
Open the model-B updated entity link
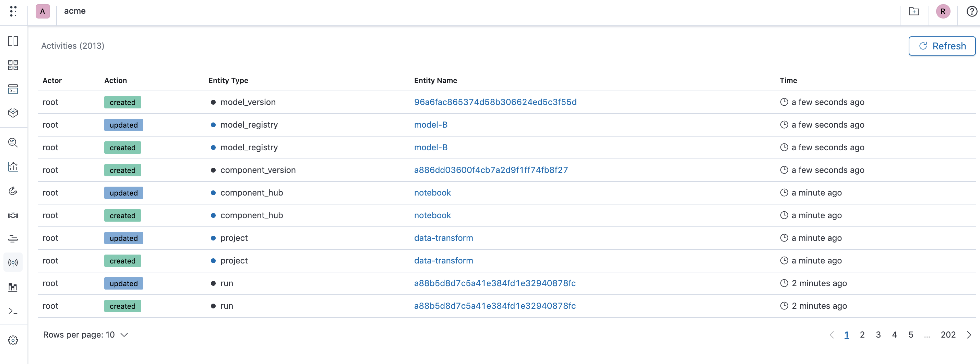click(431, 125)
